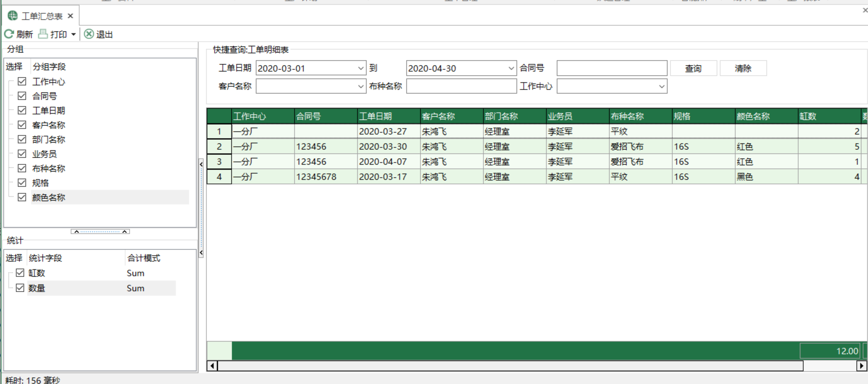The height and width of the screenshot is (384, 868).
Task: Select the 颜色名称 grouping row
Action: (110, 197)
